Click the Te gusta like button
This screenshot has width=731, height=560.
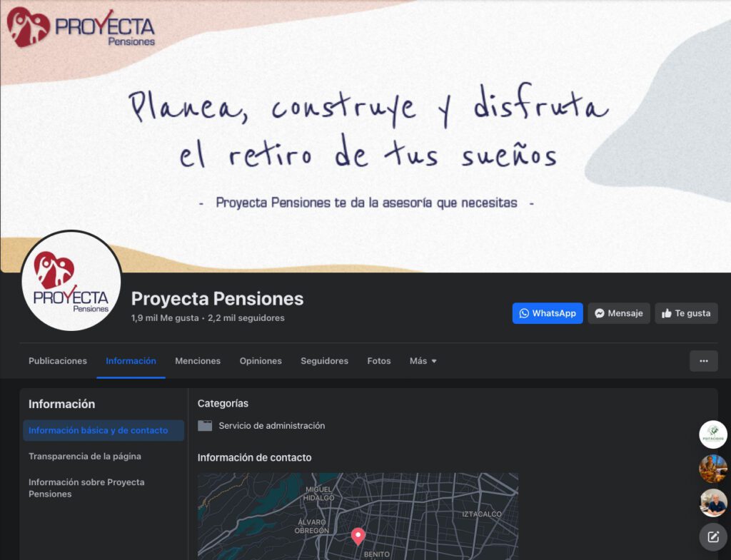click(x=686, y=313)
